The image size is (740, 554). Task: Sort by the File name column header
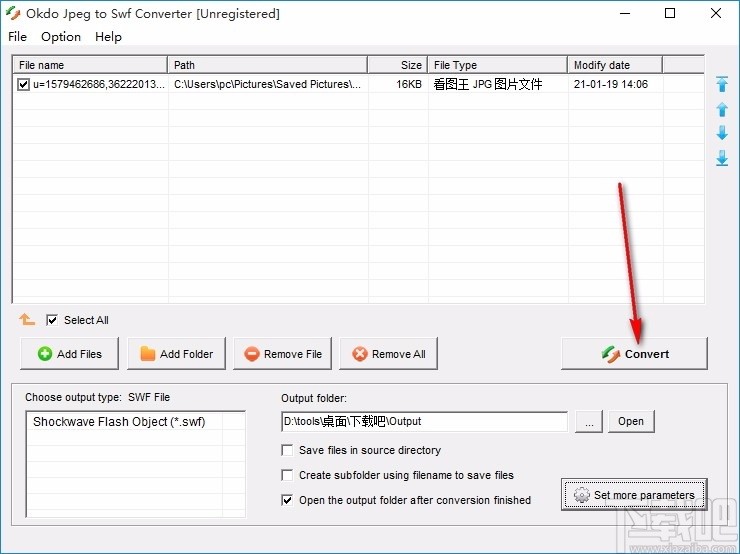tap(90, 65)
